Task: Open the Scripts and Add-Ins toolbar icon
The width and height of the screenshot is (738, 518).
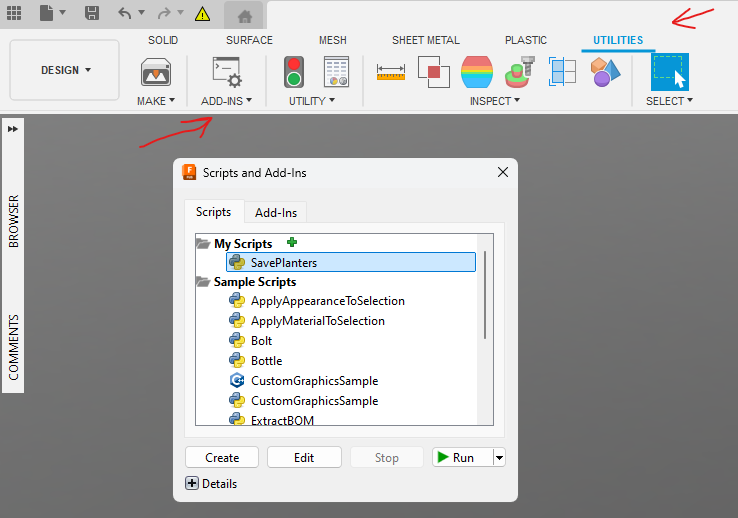Action: [227, 72]
